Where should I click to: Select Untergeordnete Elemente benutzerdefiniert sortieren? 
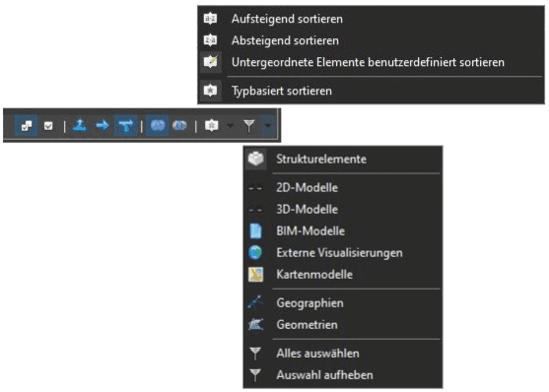[x=371, y=62]
